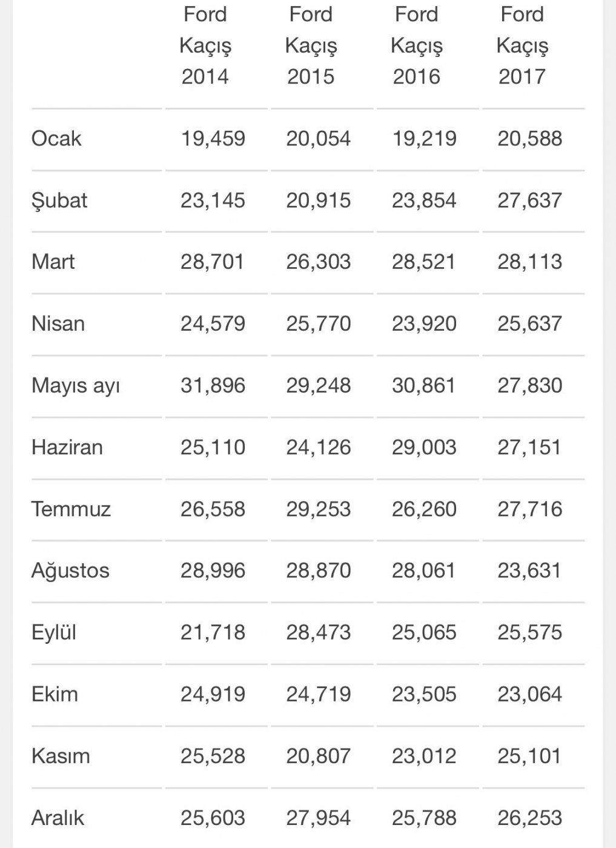The height and width of the screenshot is (848, 616).
Task: Click the Eylül row label
Action: click(x=54, y=632)
